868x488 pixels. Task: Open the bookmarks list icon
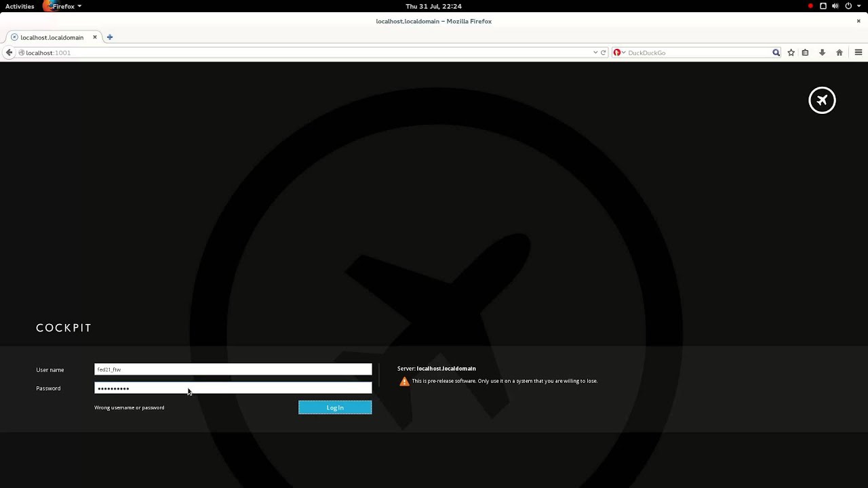point(805,52)
